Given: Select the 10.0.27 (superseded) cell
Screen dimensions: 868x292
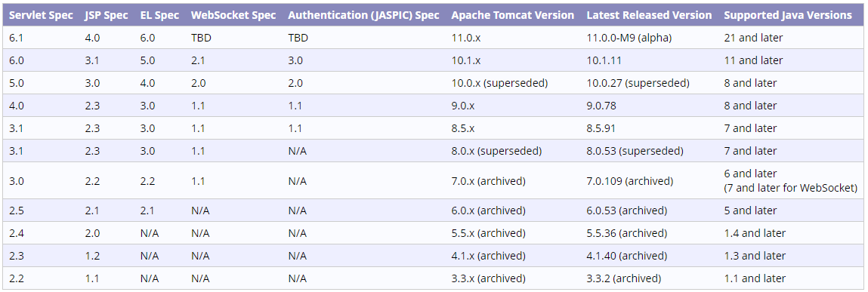Looking at the screenshot, I should pyautogui.click(x=638, y=83).
